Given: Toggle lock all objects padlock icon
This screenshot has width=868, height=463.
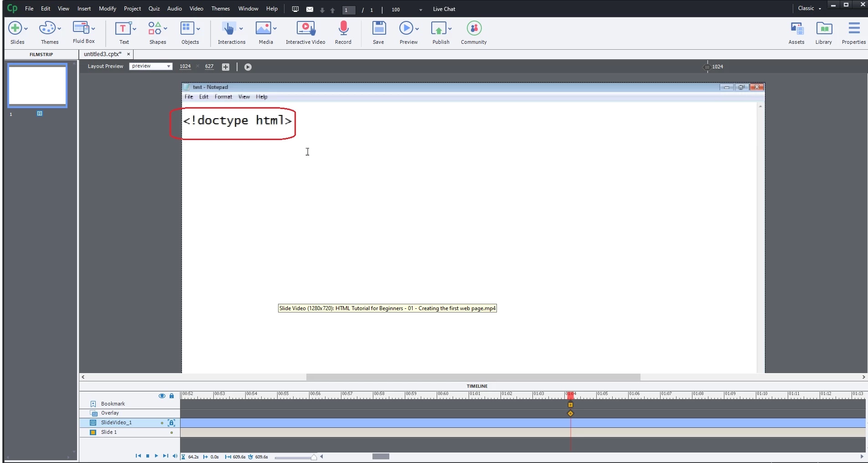Looking at the screenshot, I should [172, 396].
